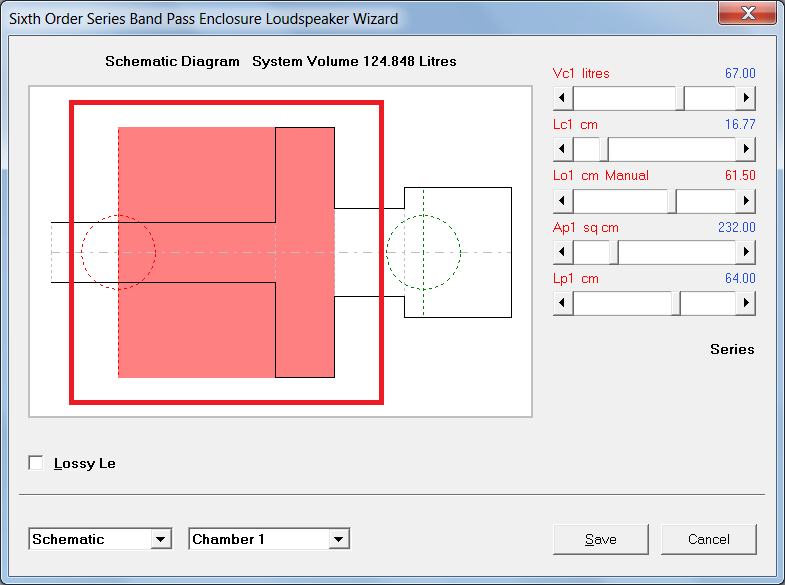Click the Lc1 value 16.77

740,125
